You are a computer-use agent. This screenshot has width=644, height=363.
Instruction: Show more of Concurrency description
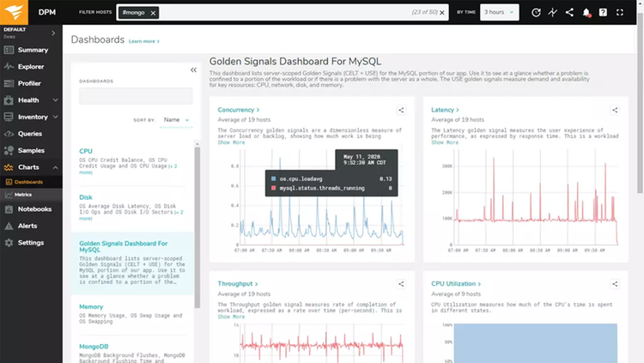click(231, 142)
